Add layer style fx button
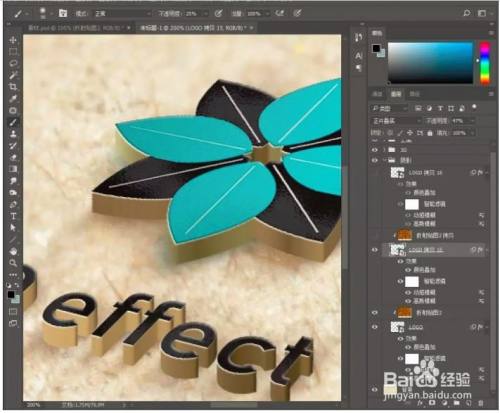This screenshot has width=500, height=413. point(421,403)
